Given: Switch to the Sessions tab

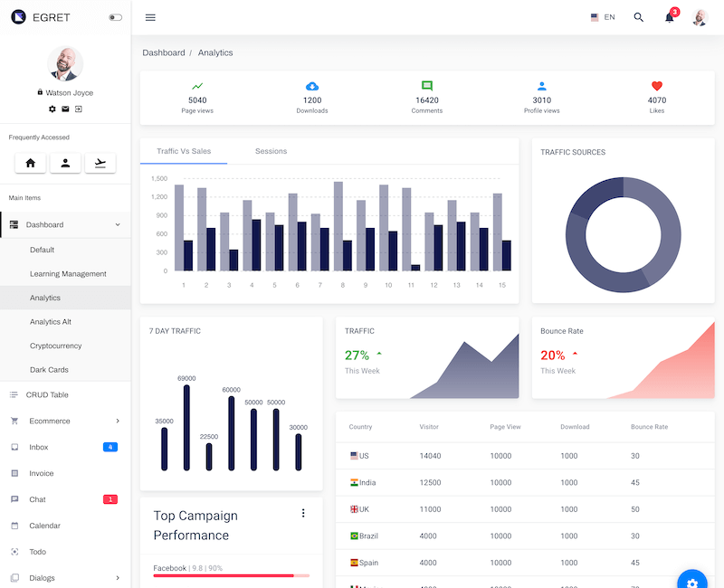Looking at the screenshot, I should (271, 151).
